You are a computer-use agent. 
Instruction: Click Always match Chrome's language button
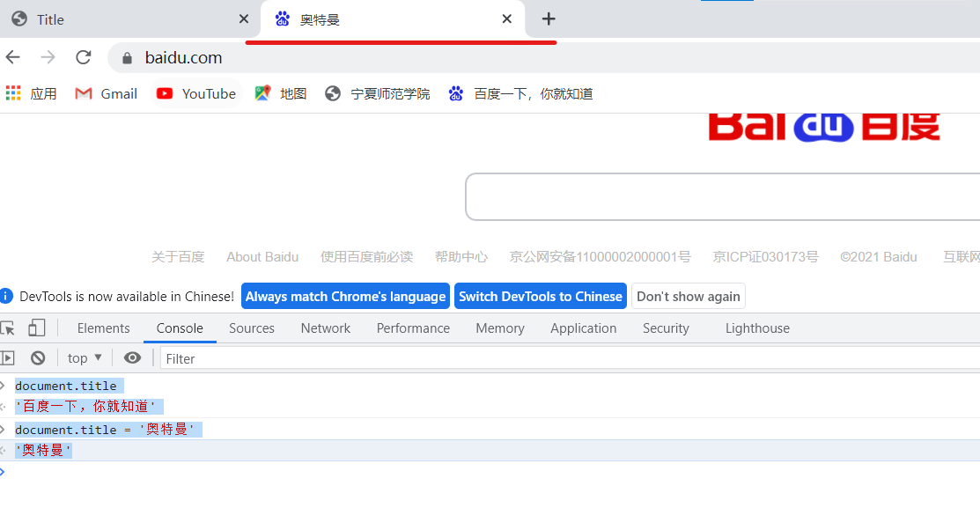[346, 296]
